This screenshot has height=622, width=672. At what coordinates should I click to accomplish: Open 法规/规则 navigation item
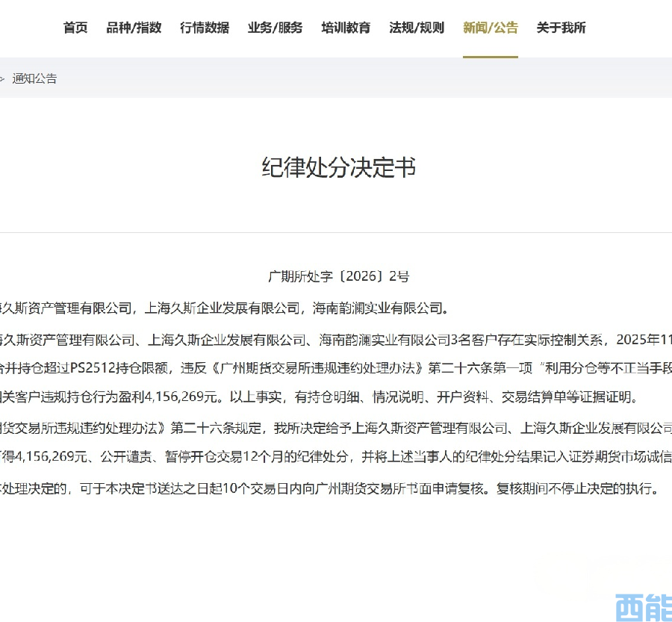(417, 28)
